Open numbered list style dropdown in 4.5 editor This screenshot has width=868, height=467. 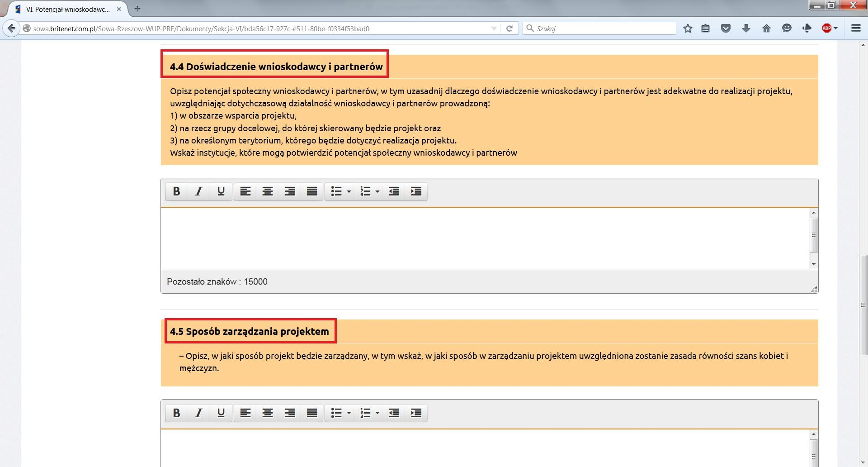377,413
